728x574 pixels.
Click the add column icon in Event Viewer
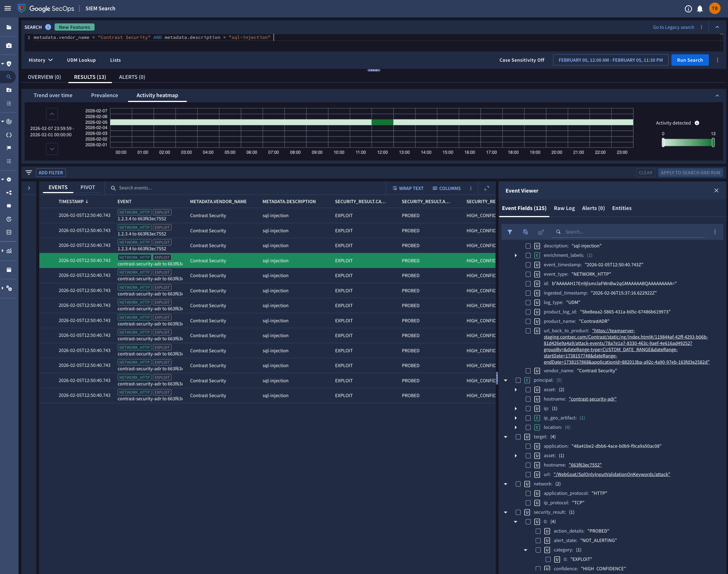(x=541, y=232)
